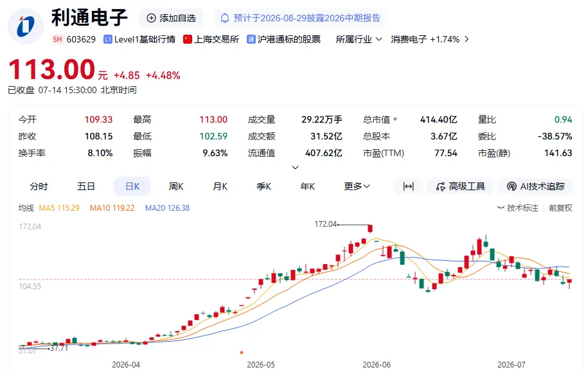Open 高级工具 advanced tools
The image size is (588, 372).
point(461,186)
